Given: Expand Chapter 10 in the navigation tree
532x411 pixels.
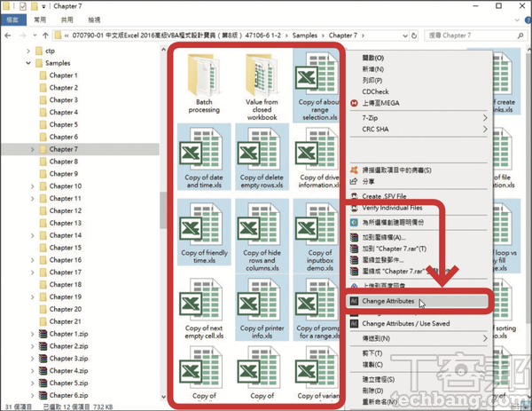Looking at the screenshot, I should click(x=33, y=186).
